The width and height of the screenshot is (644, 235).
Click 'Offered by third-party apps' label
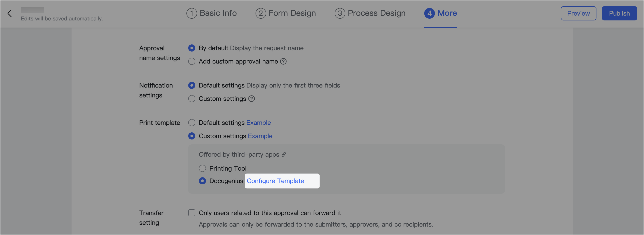239,155
